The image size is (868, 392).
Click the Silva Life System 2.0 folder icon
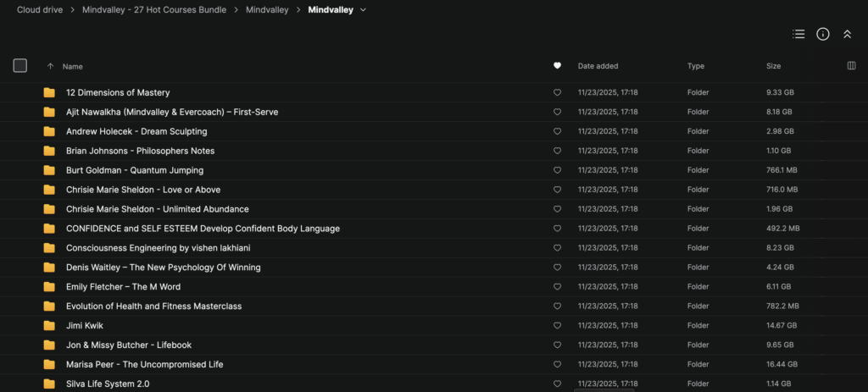click(49, 384)
